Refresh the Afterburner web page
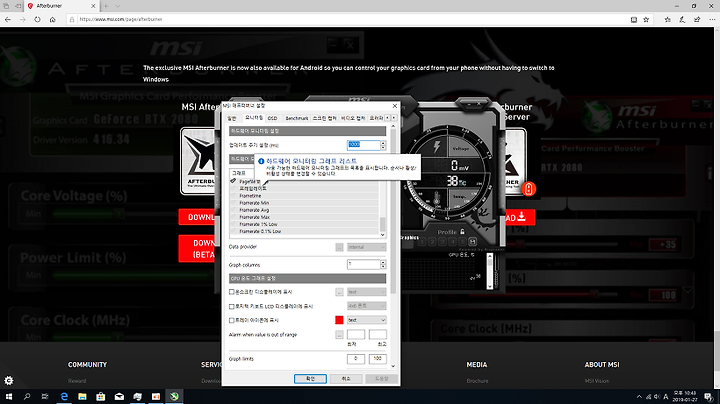 point(37,19)
